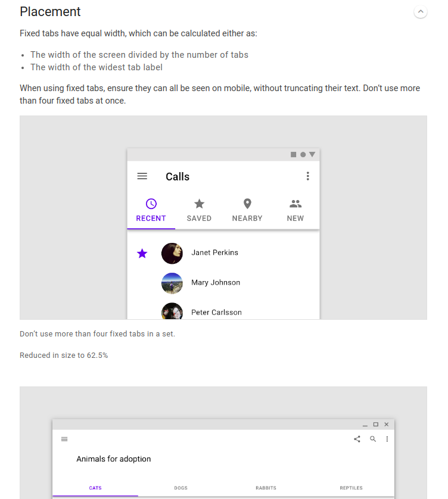Toggle the purple favorite star beside Janet Perkins
The image size is (448, 499).
[142, 253]
